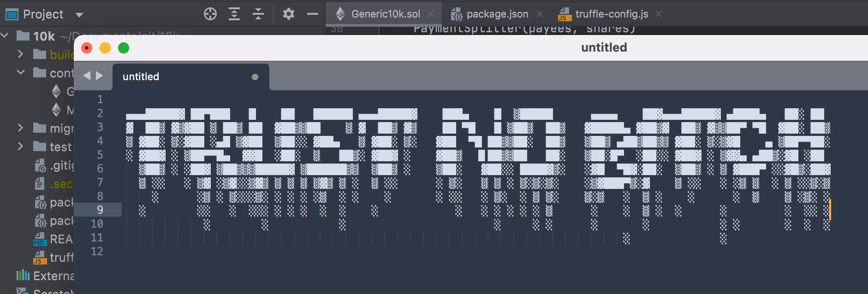The height and width of the screenshot is (294, 868).
Task: Hide the Project tool window
Action: point(313,14)
